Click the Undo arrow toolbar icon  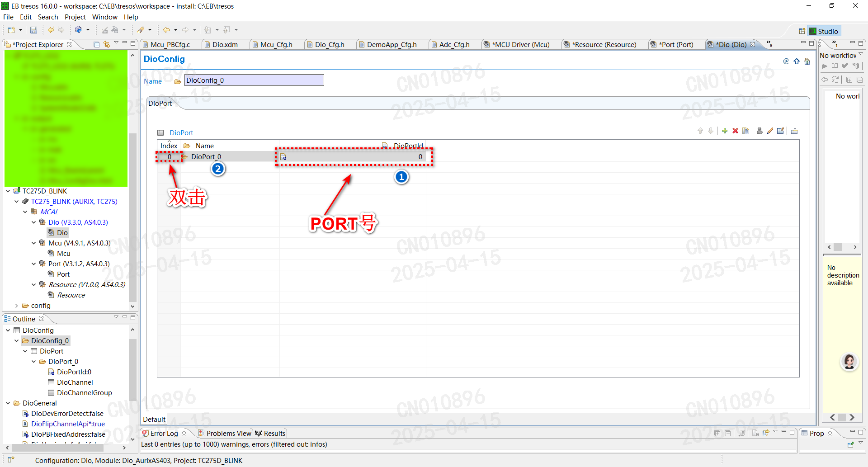tap(51, 30)
